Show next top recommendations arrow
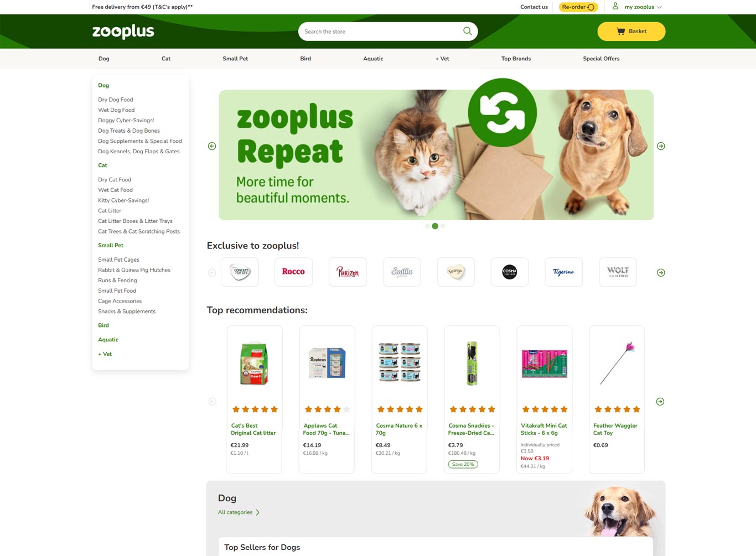 point(660,402)
